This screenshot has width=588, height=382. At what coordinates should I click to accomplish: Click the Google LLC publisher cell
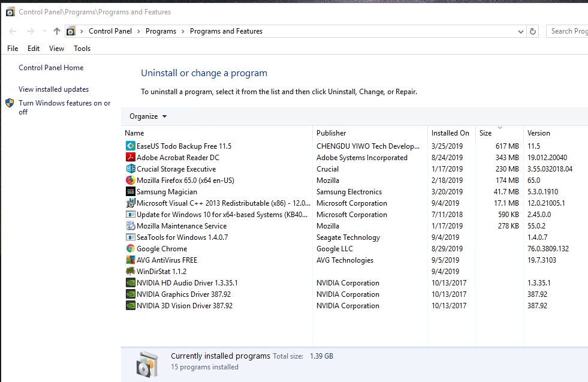click(x=334, y=249)
